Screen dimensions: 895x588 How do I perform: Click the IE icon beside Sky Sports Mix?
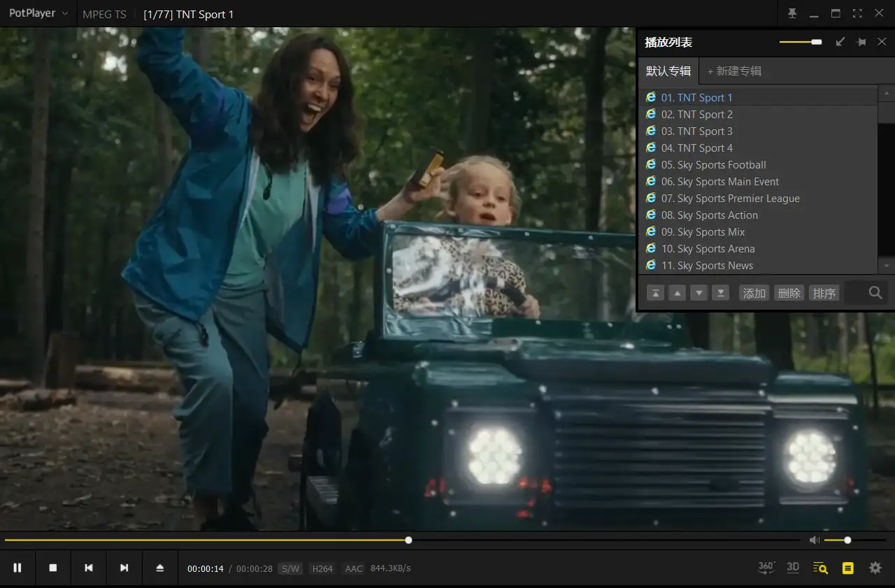click(x=651, y=231)
